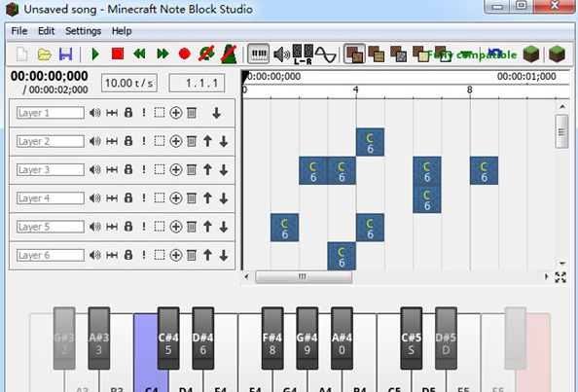
Task: Select the dirt note block instrument
Action: pos(354,54)
